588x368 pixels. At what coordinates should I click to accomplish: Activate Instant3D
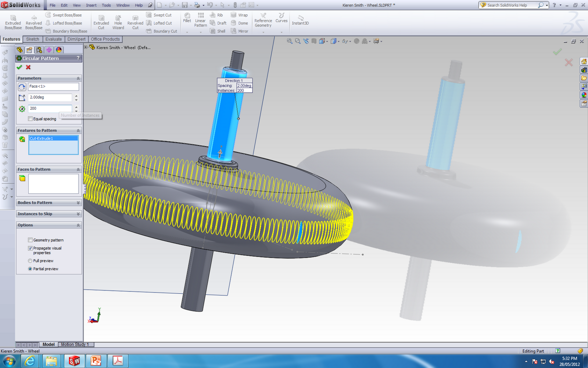pyautogui.click(x=300, y=20)
